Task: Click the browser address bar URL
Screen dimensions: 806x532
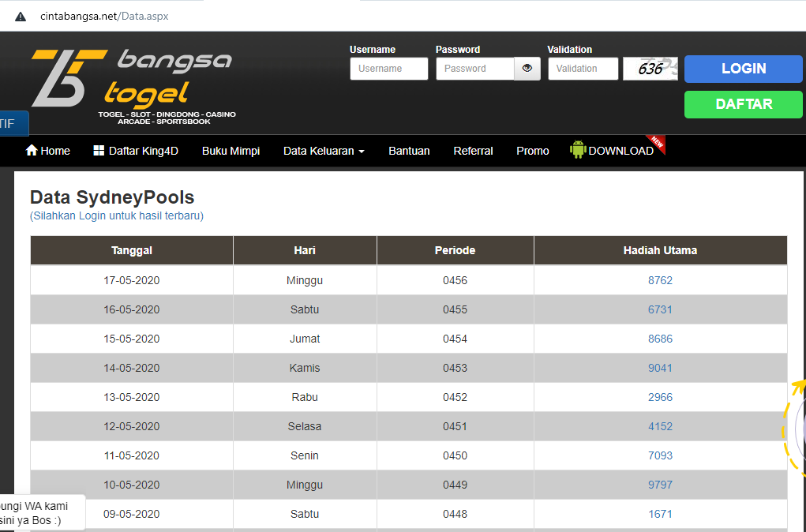Action: 104,17
